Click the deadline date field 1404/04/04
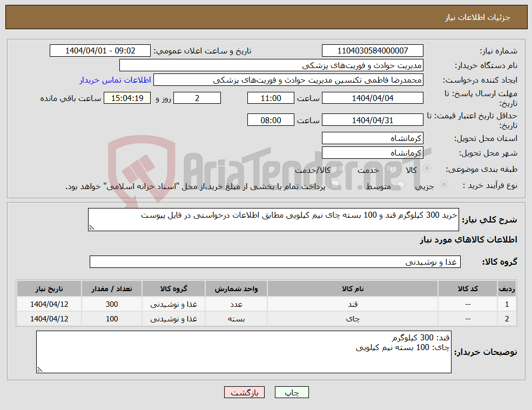The image size is (532, 410). [372, 98]
